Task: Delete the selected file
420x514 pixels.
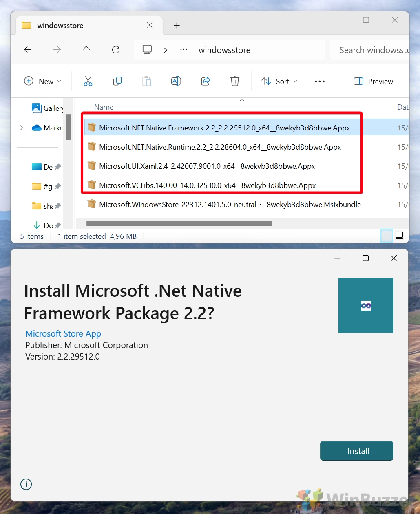Action: [235, 81]
